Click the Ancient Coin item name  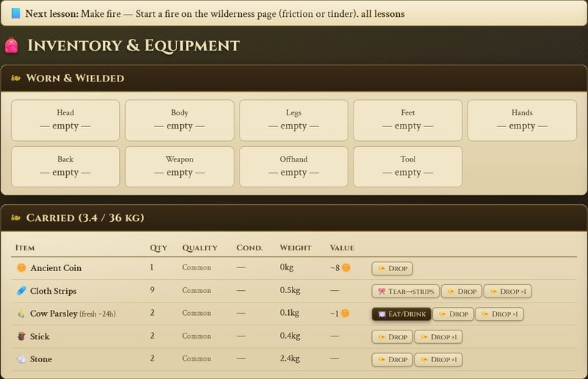56,268
